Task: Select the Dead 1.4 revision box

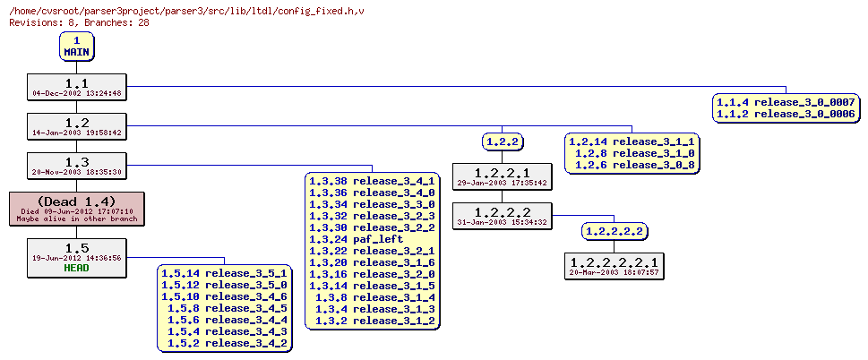Action: point(77,209)
